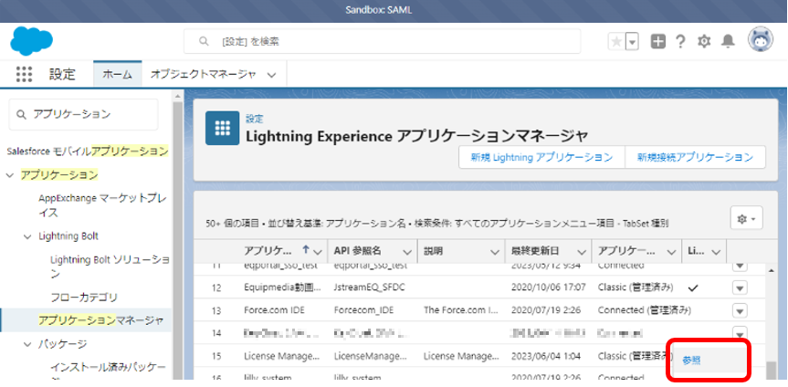Open the App Launcher grid icon
Image resolution: width=788 pixels, height=387 pixels.
coord(24,74)
